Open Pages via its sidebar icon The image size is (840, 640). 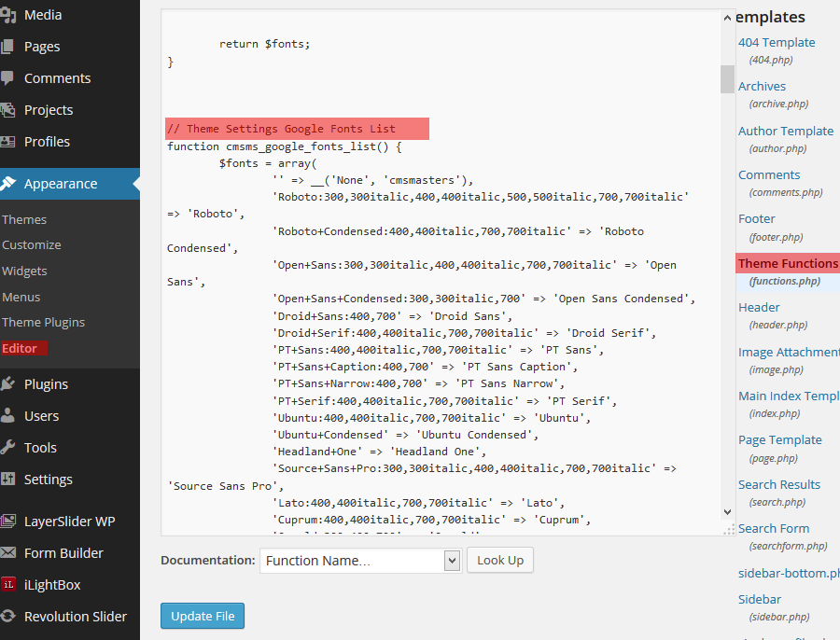(7, 47)
